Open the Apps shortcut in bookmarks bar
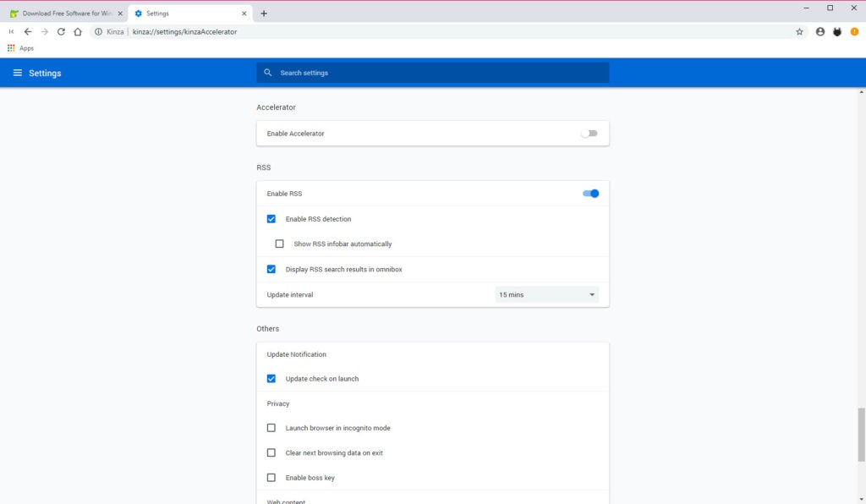866x504 pixels. (x=21, y=48)
